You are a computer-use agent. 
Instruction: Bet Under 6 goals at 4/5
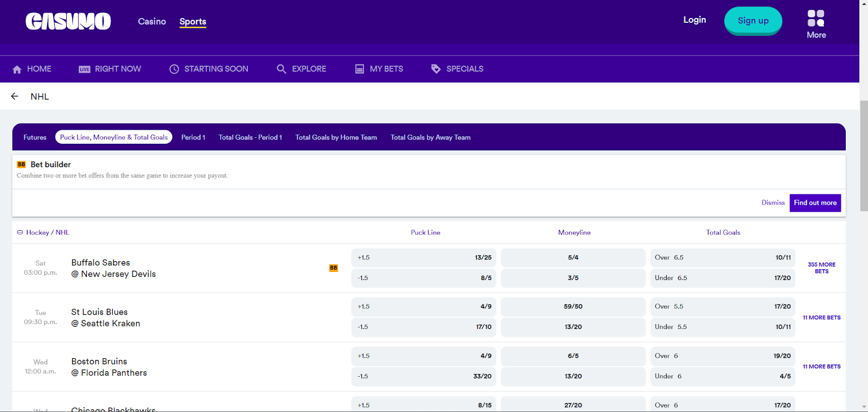click(x=723, y=377)
